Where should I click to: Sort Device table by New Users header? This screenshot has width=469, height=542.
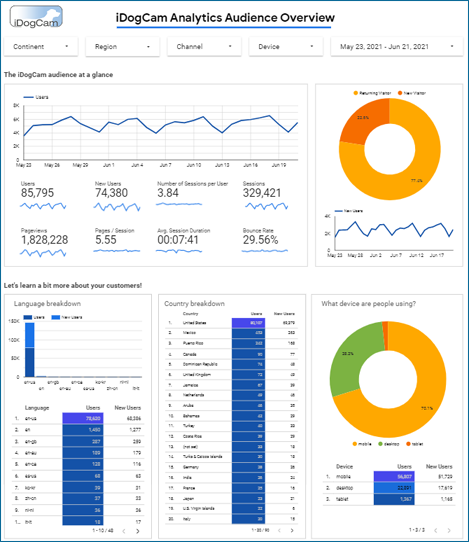click(439, 467)
